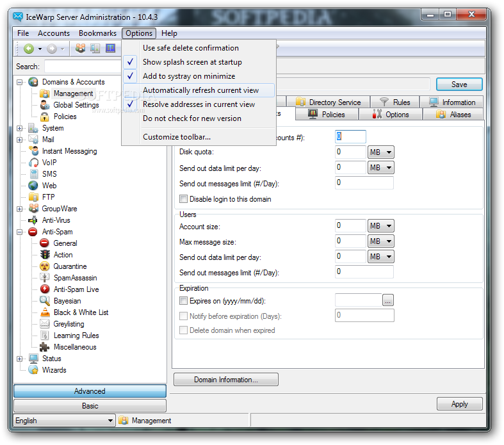Open the Bookmarks menu

98,33
